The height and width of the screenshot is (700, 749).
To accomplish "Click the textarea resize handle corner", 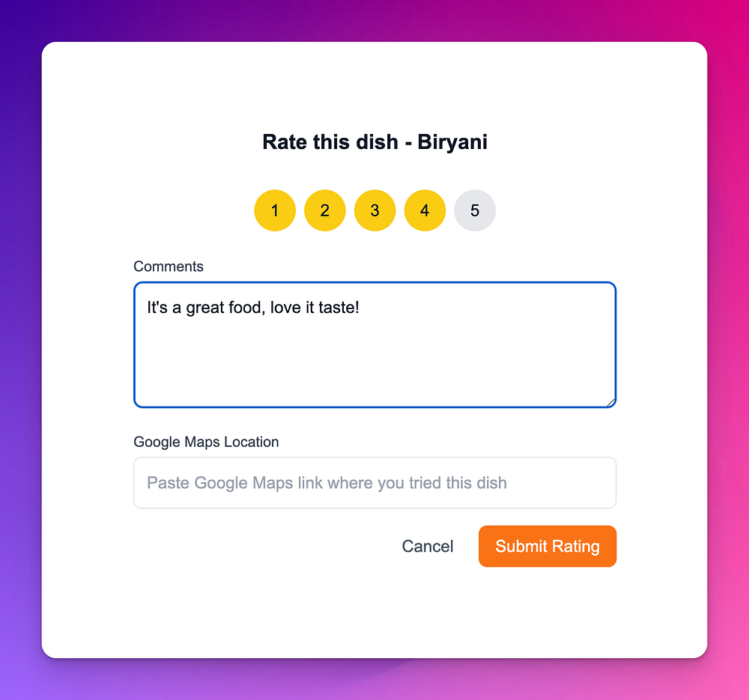I will (x=610, y=403).
